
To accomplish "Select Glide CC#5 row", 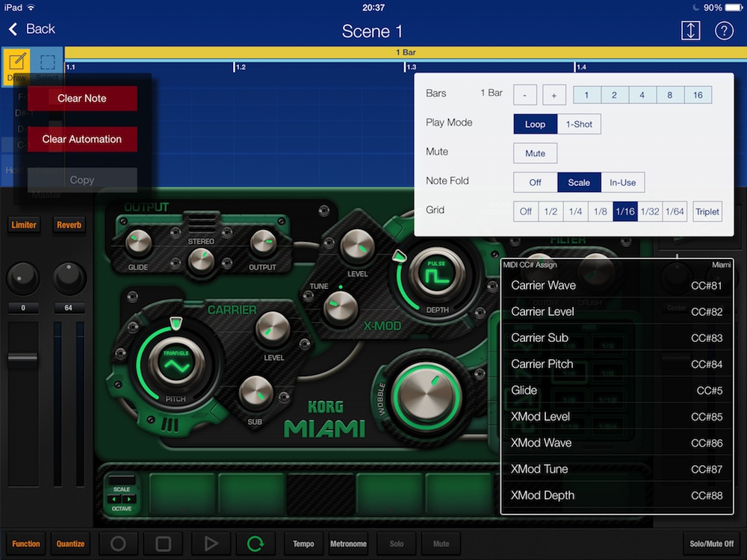I will coord(616,391).
